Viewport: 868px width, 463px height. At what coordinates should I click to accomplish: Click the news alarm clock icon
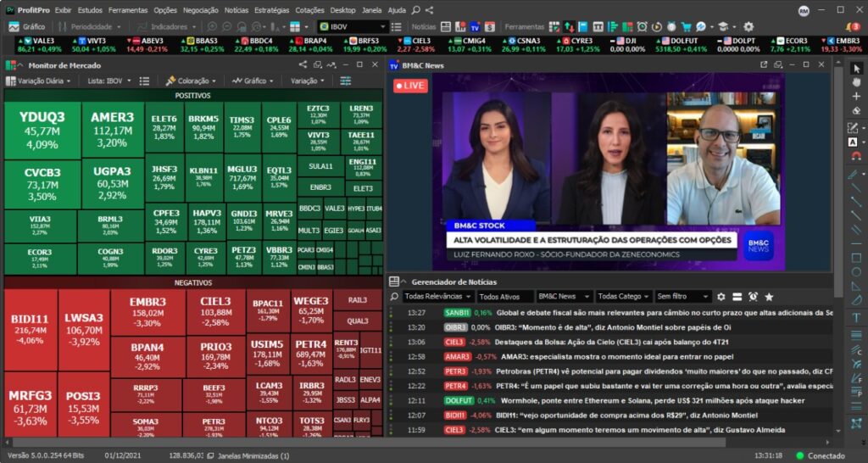[753, 297]
